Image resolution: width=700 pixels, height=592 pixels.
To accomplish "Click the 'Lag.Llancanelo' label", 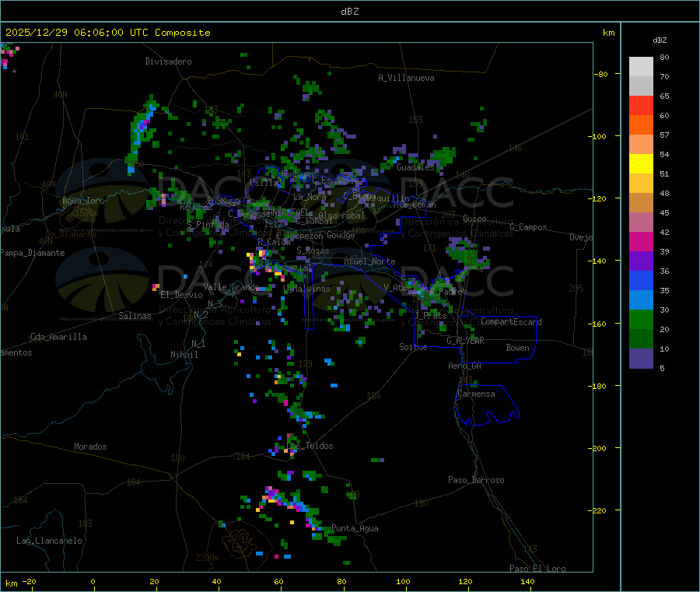I will (50, 541).
